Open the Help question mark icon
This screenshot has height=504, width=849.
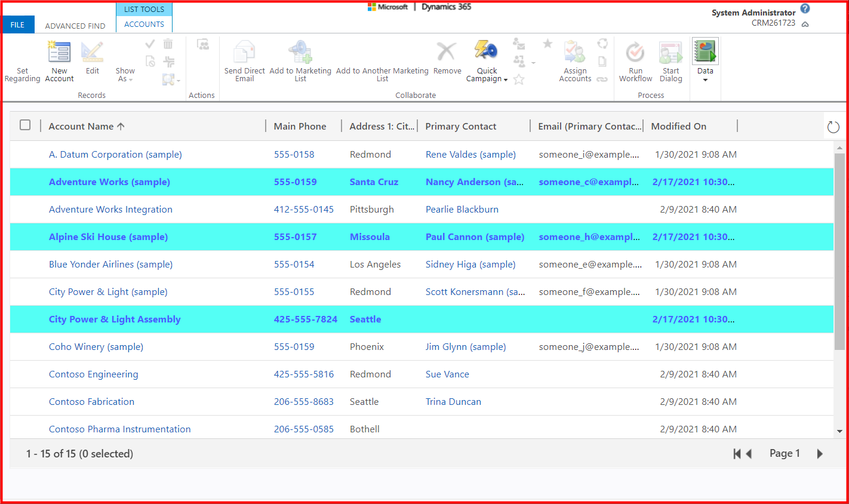(805, 8)
